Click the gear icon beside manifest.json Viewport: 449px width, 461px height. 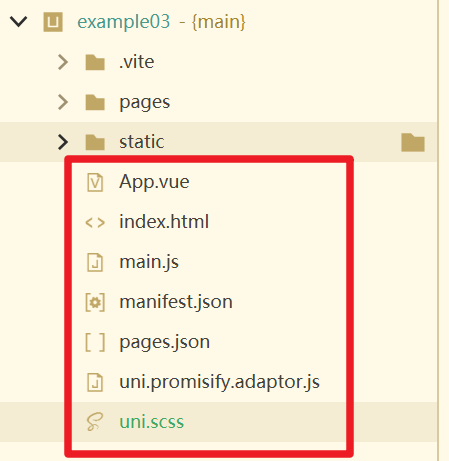(x=95, y=302)
